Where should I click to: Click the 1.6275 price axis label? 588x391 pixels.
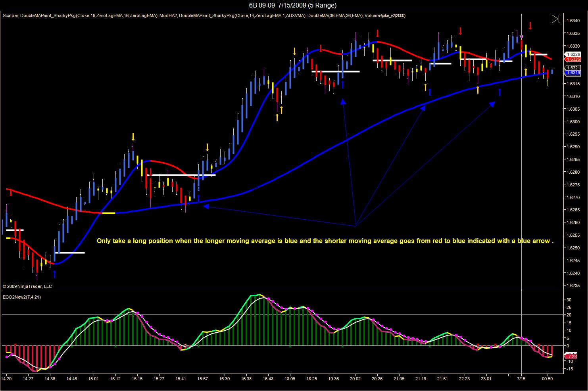click(573, 185)
